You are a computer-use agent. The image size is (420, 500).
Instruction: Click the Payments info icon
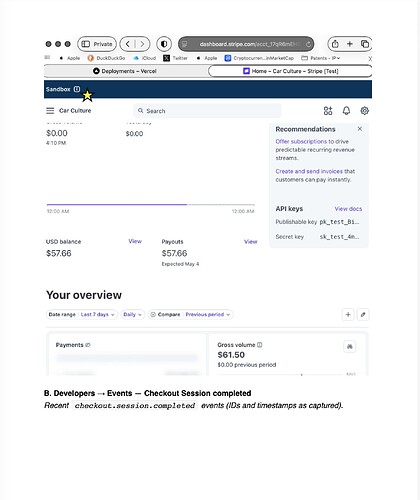tap(88, 345)
